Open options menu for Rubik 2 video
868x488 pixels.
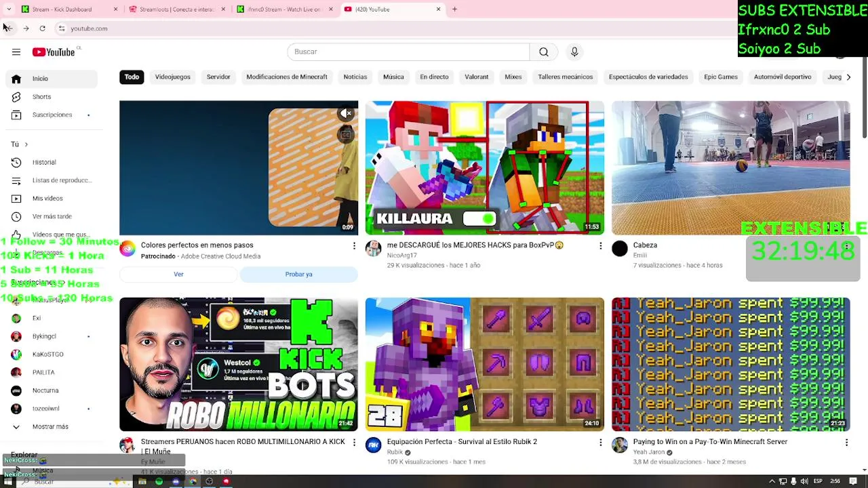coord(600,443)
